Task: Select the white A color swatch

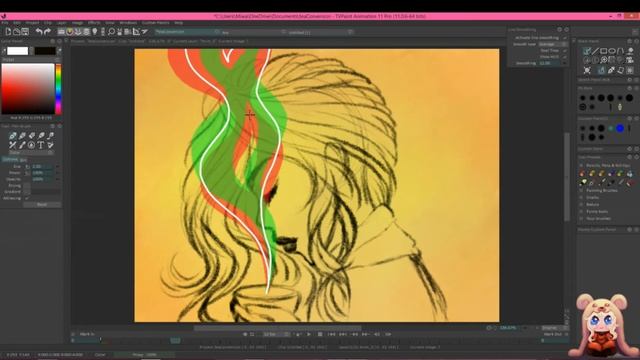Action: [18, 51]
